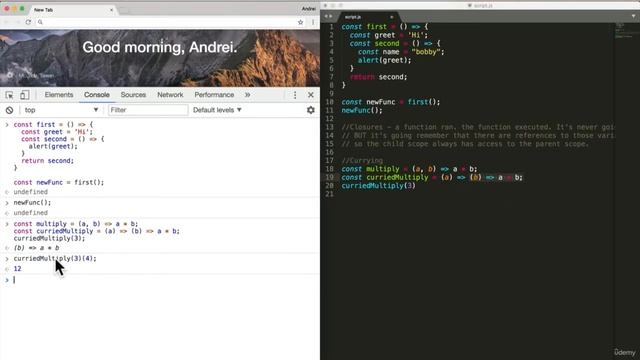Bookmark the page with the star icon
Image resolution: width=640 pixels, height=360 pixels.
click(300, 22)
